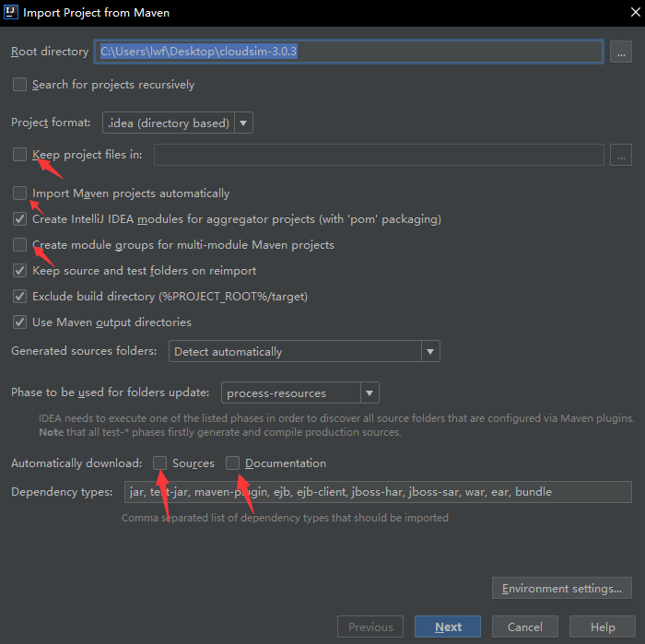Click the Keep project files in path field
This screenshot has width=645, height=644.
pos(379,155)
